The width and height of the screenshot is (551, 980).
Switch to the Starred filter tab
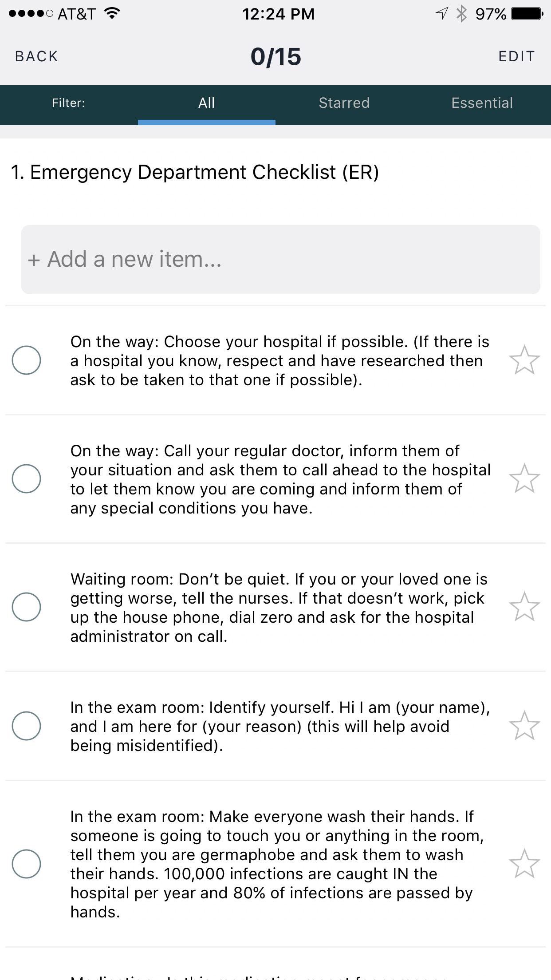click(344, 103)
